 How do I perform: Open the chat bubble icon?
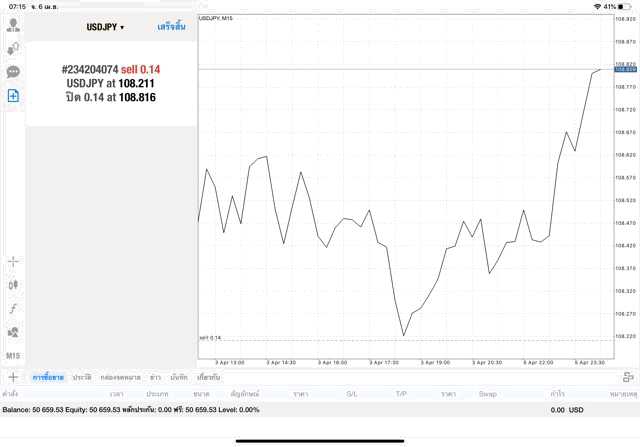tap(13, 72)
